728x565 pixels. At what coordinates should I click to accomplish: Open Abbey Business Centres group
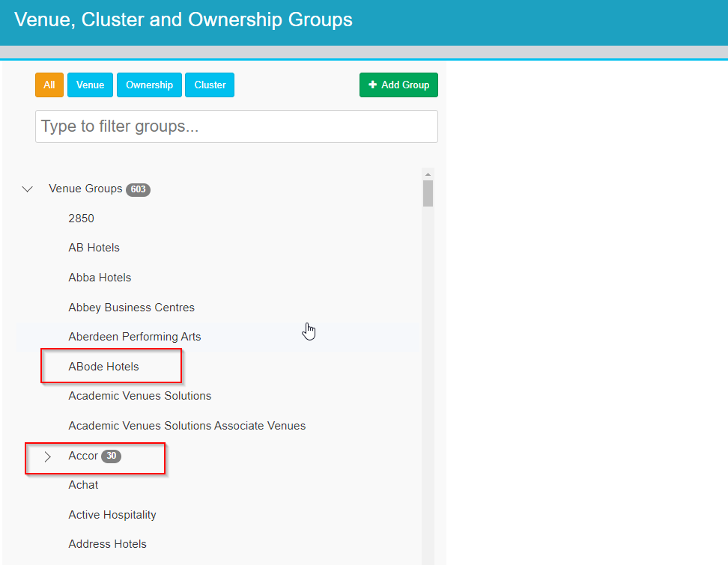[131, 308]
